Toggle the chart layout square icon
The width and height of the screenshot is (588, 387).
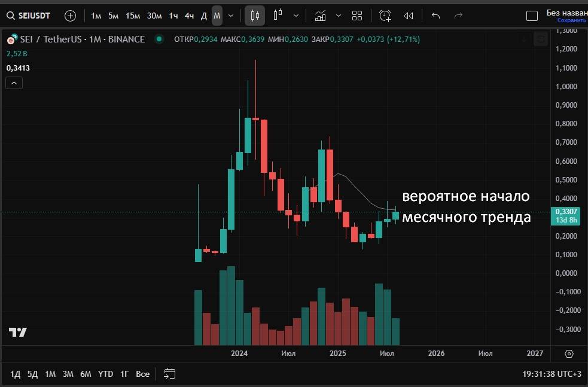pyautogui.click(x=531, y=16)
